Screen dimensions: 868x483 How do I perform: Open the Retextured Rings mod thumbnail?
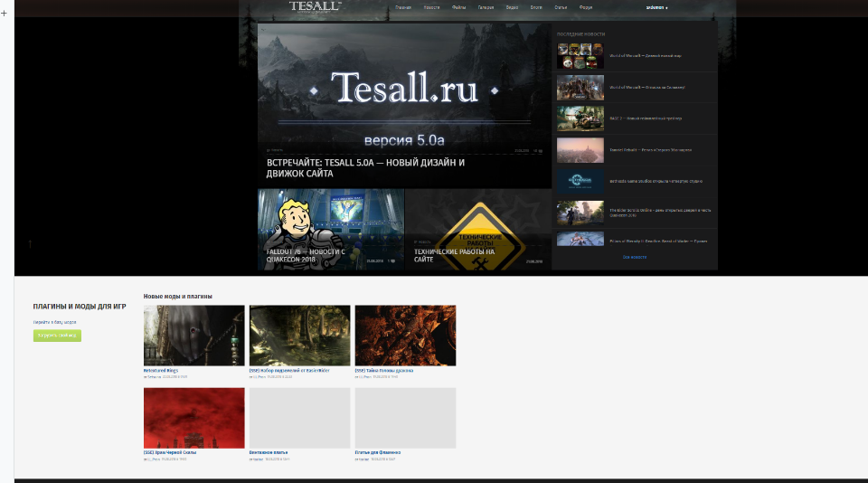(193, 335)
